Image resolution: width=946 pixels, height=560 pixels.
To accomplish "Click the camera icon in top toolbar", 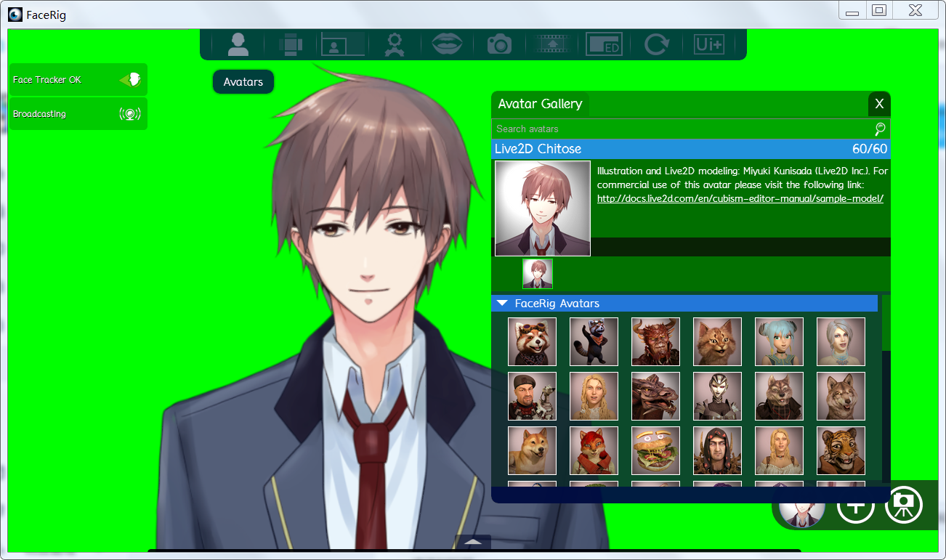I will (499, 44).
